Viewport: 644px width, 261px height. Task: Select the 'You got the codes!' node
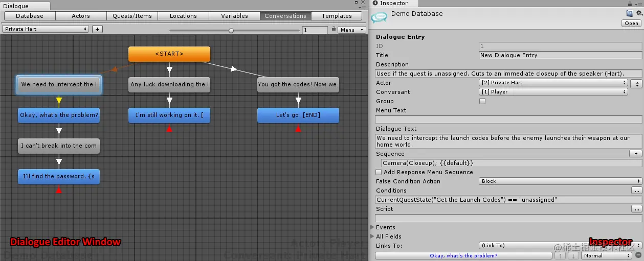[298, 85]
